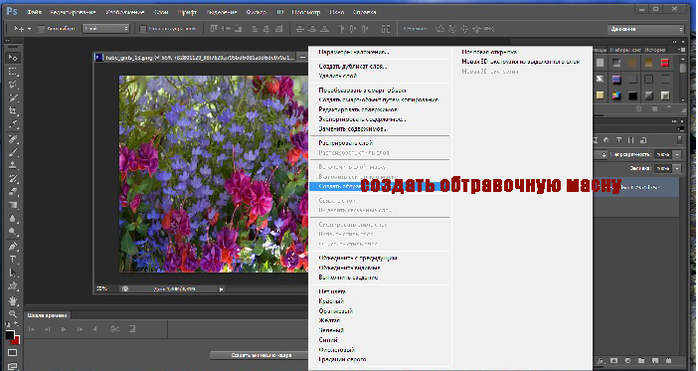
Task: Choose Растрировать слой menu item
Action: tap(345, 143)
